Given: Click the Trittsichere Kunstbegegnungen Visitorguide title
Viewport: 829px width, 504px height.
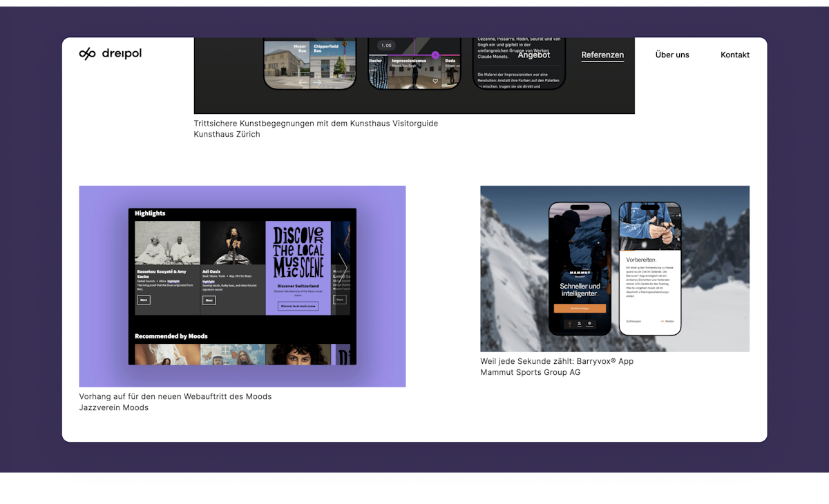Looking at the screenshot, I should 316,124.
